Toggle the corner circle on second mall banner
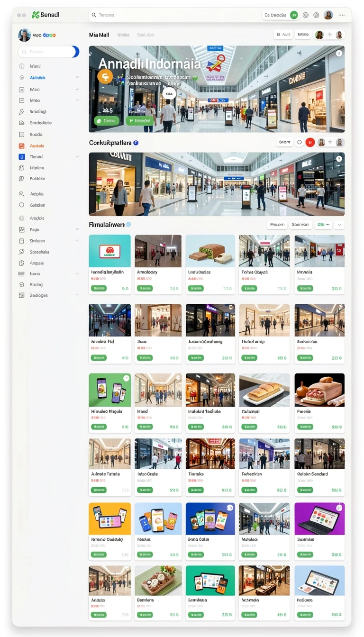This screenshot has height=637, width=364. 339,159
